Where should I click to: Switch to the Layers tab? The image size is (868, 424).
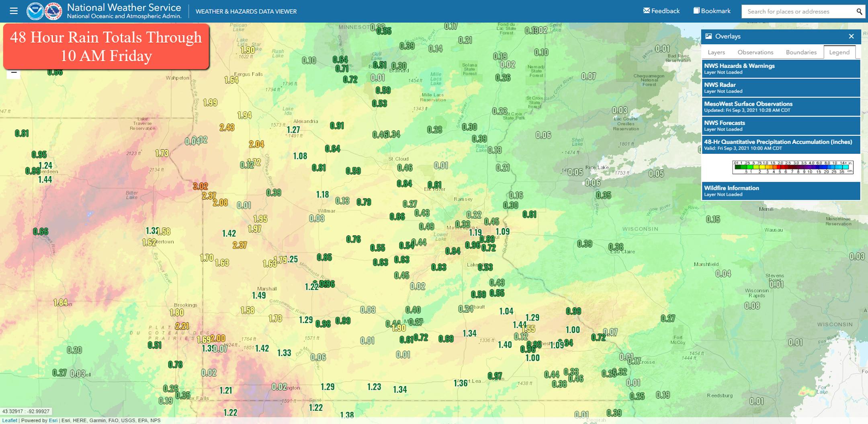tap(716, 52)
